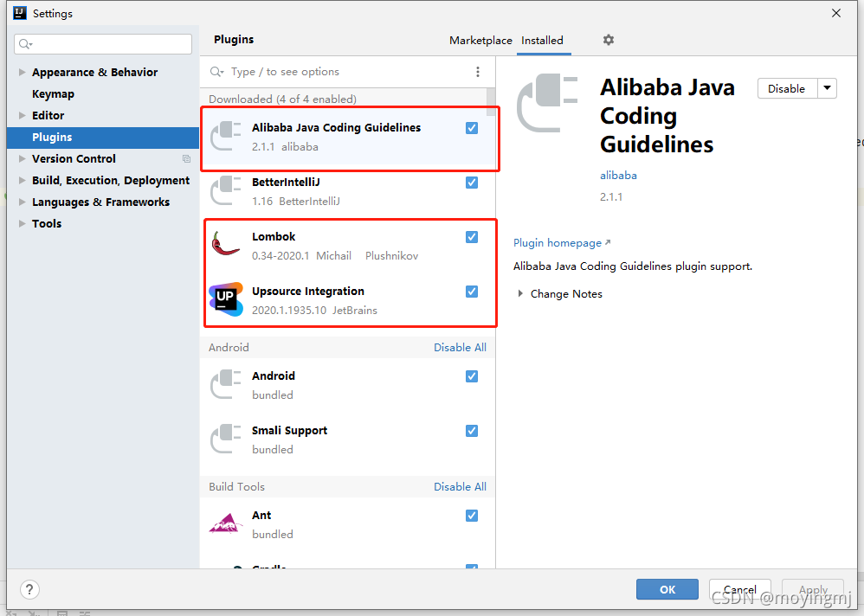Select the Lombok plugin row title
The image size is (864, 616).
tap(274, 237)
